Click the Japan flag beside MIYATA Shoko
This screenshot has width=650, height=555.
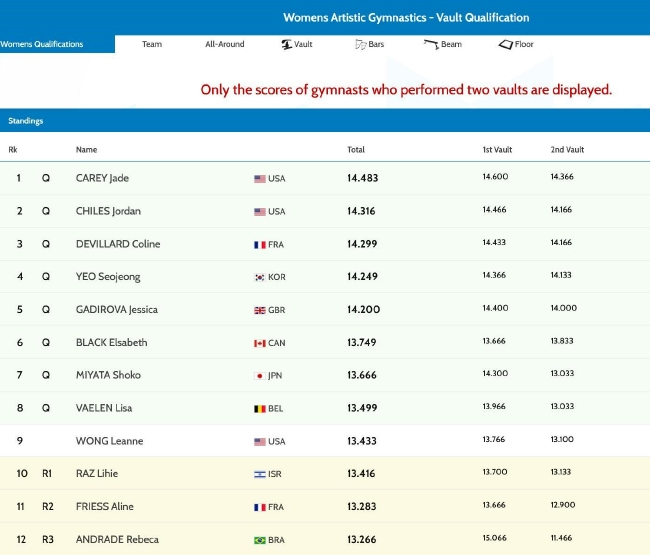point(260,376)
